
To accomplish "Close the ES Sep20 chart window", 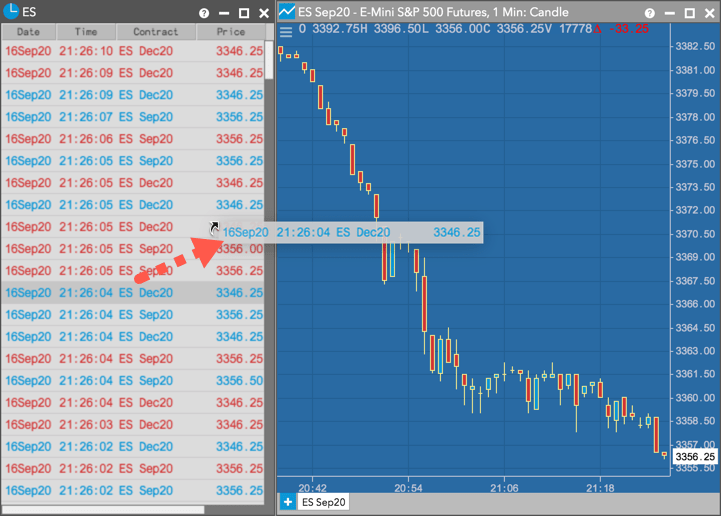I will (710, 13).
